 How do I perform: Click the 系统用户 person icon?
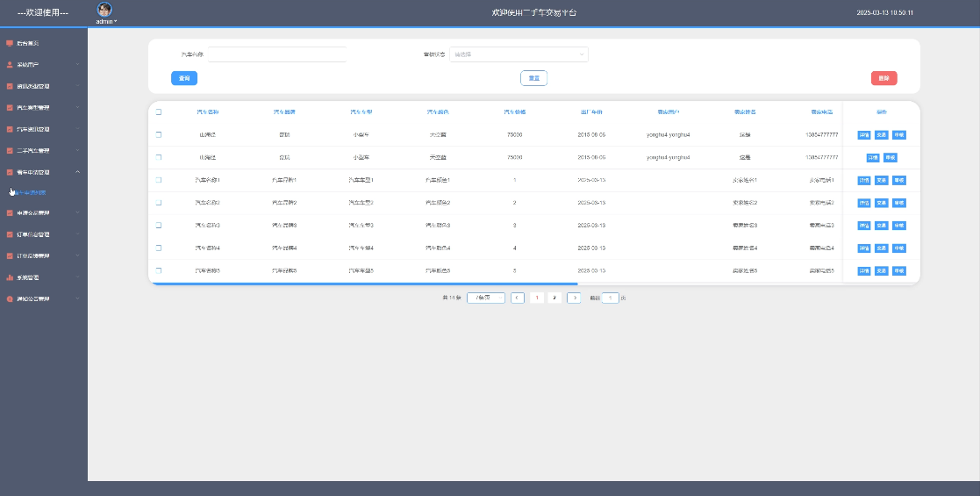(x=10, y=64)
